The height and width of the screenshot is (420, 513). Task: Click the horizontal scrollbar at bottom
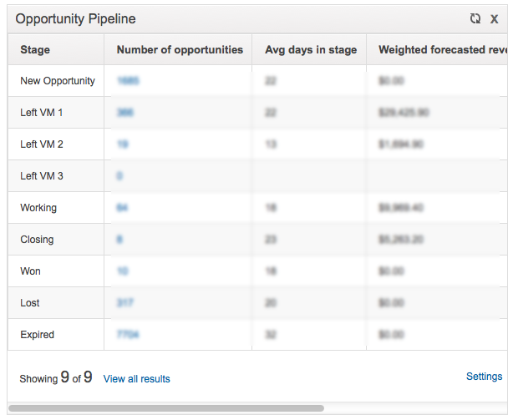click(166, 408)
